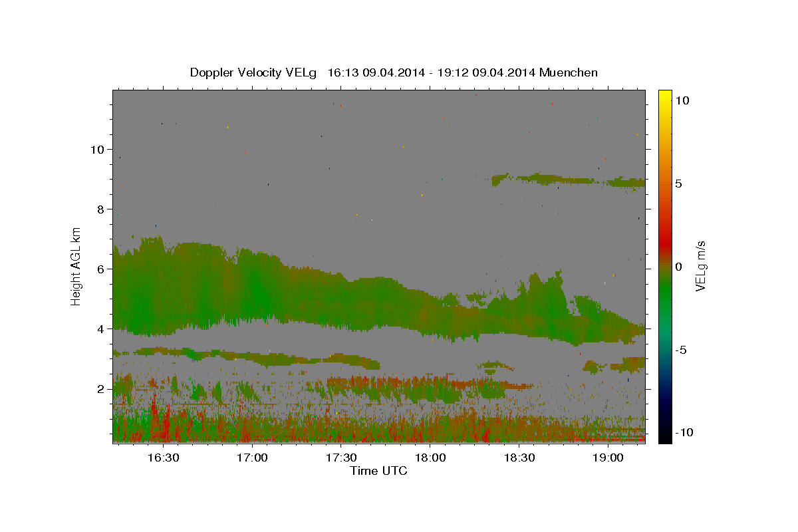The width and height of the screenshot is (798, 532).
Task: Click the colorbar value -5 label
Action: (680, 350)
